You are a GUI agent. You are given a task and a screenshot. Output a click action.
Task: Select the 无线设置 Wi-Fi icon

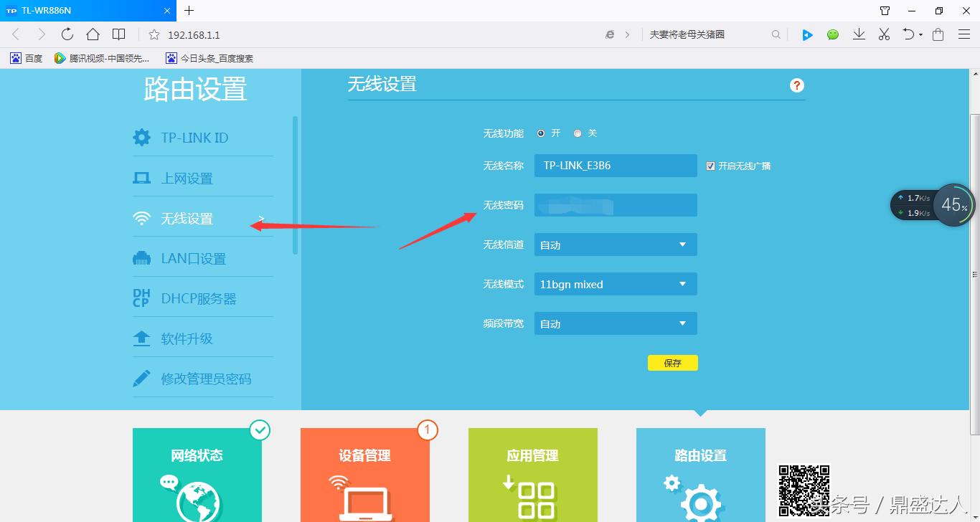pos(142,217)
